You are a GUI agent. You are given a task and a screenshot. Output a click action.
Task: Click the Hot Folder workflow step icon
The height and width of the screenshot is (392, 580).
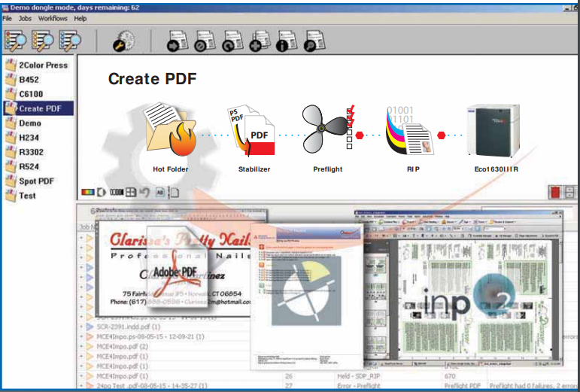pyautogui.click(x=171, y=129)
